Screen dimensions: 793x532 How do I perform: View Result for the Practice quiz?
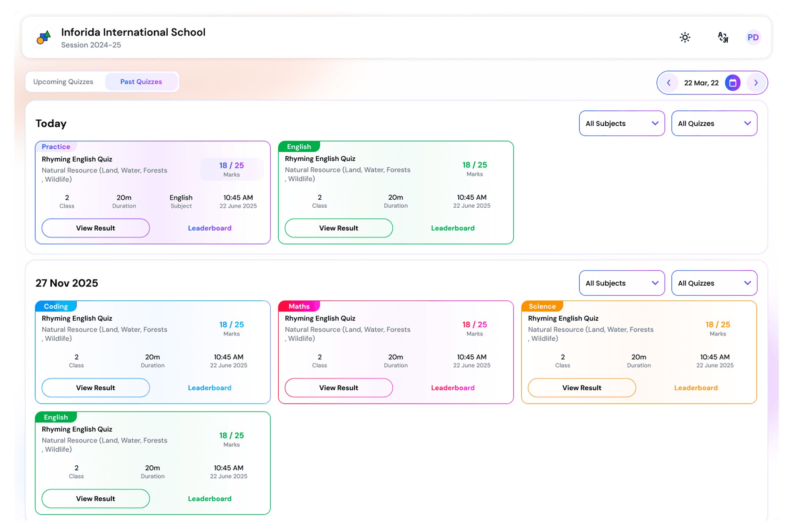(96, 228)
